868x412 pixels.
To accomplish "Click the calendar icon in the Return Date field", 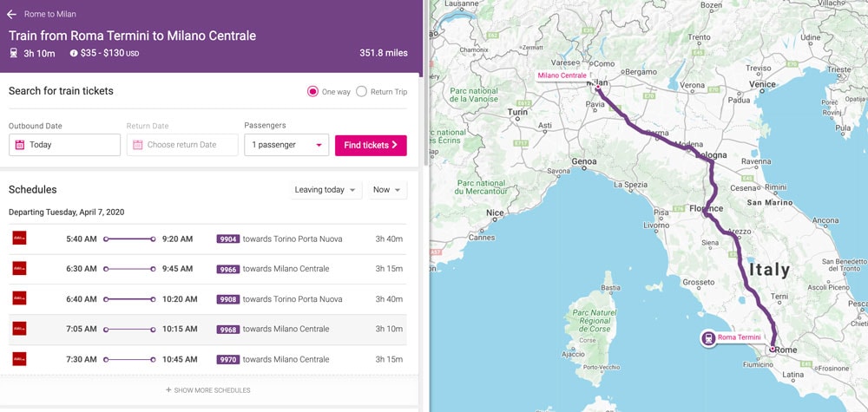I will 137,145.
